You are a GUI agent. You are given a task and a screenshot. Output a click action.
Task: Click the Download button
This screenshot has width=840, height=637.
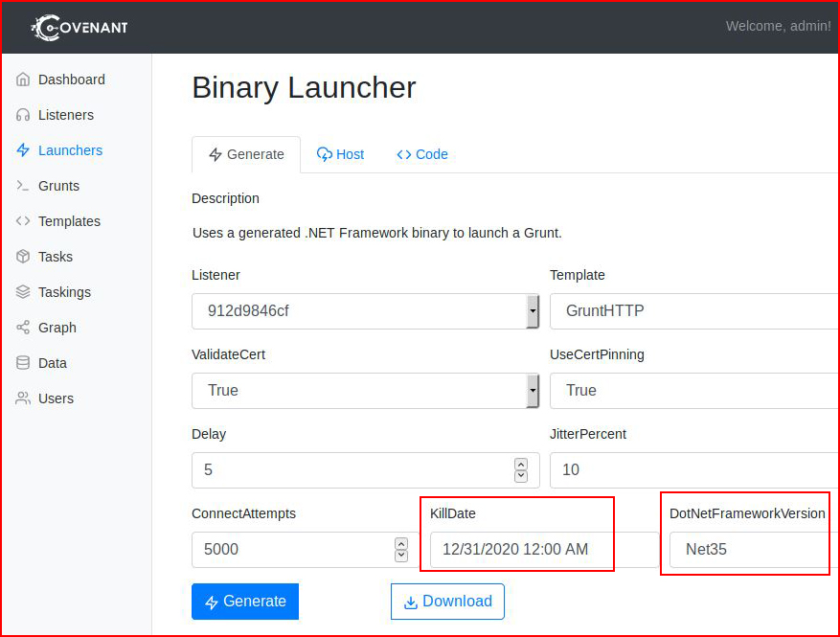447,602
